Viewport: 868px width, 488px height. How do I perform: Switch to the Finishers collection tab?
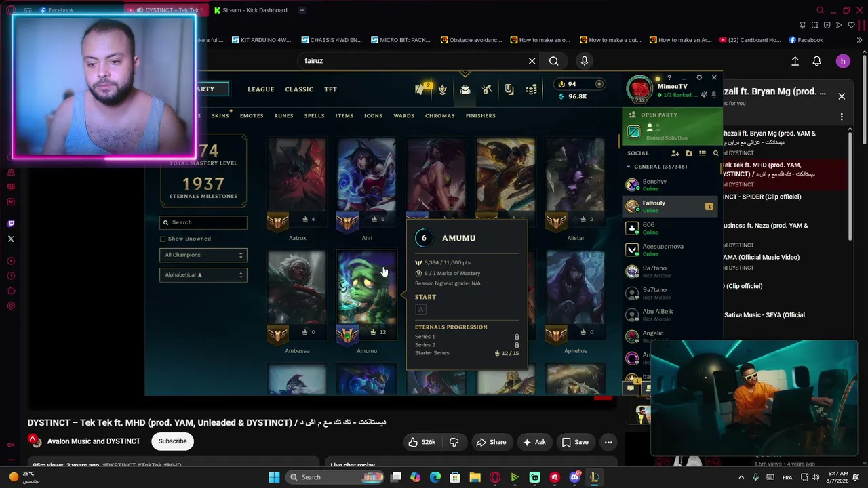click(x=481, y=115)
